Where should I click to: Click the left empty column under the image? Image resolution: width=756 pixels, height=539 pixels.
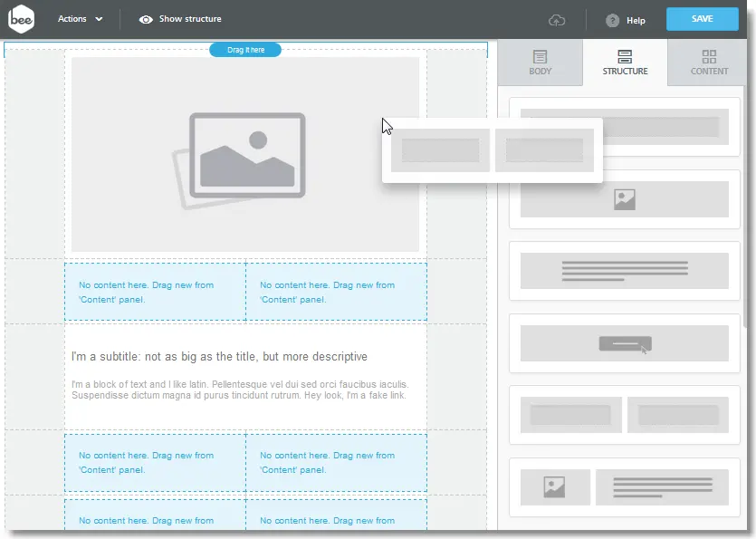(155, 292)
